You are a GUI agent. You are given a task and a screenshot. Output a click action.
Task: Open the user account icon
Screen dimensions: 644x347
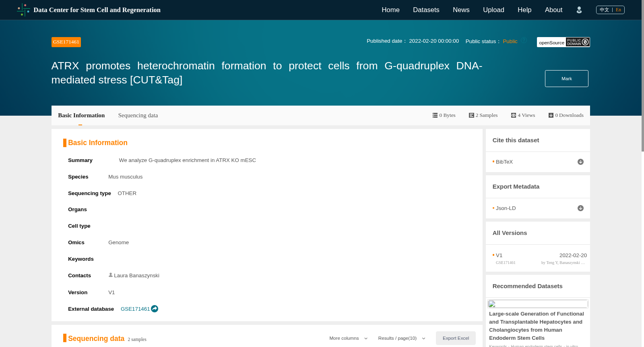point(579,10)
